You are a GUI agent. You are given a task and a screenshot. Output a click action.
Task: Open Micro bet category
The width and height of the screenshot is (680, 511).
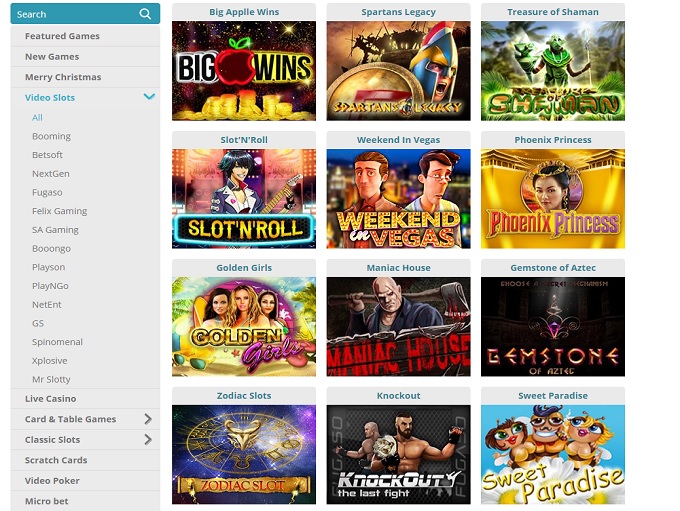[x=46, y=501]
